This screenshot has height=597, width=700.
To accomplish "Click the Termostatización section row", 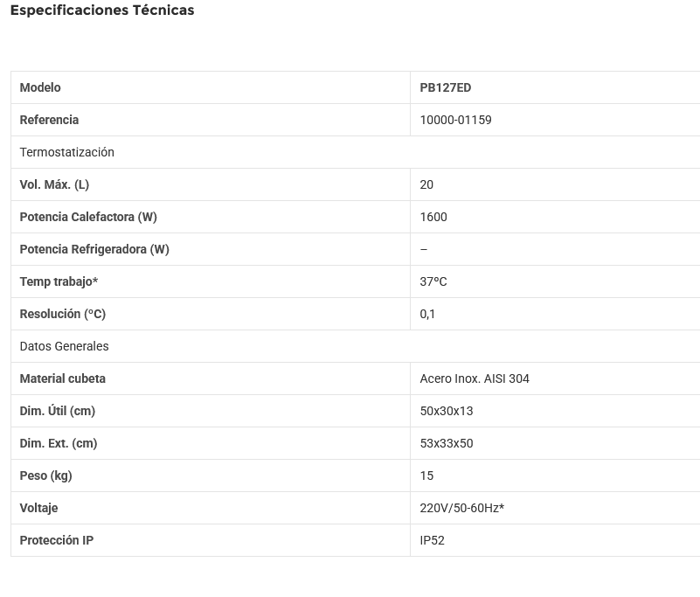I will (x=67, y=152).
